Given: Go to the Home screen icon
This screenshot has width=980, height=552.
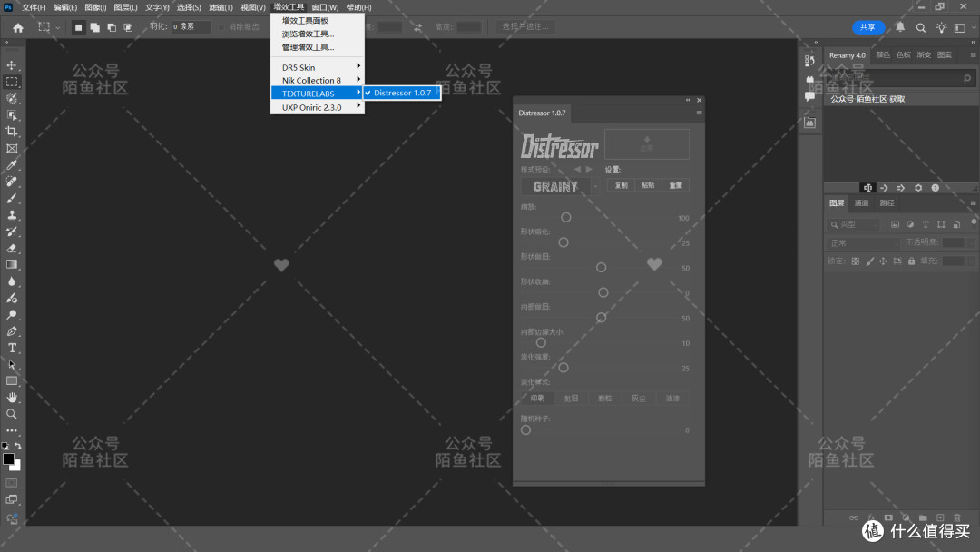Looking at the screenshot, I should [18, 27].
